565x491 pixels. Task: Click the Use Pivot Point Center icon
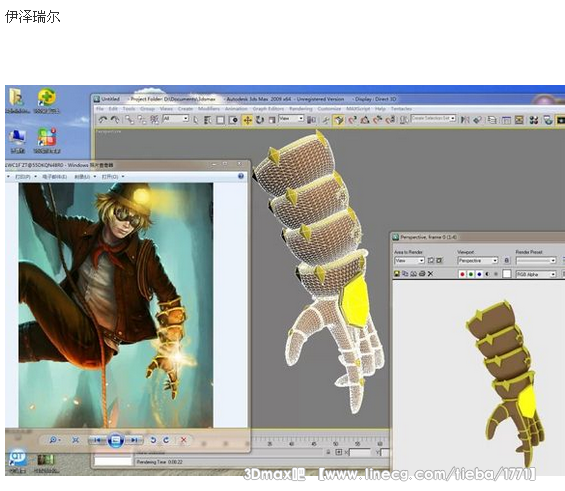click(311, 120)
